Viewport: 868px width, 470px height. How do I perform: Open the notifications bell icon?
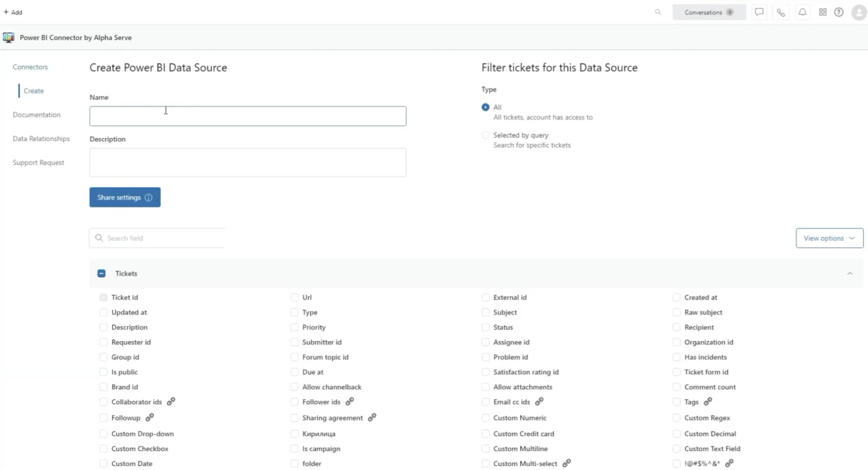801,12
